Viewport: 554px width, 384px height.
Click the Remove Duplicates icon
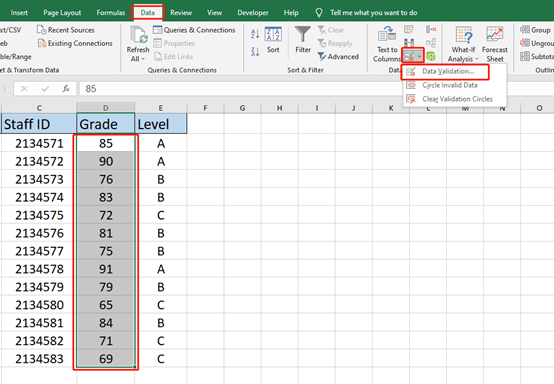[409, 43]
